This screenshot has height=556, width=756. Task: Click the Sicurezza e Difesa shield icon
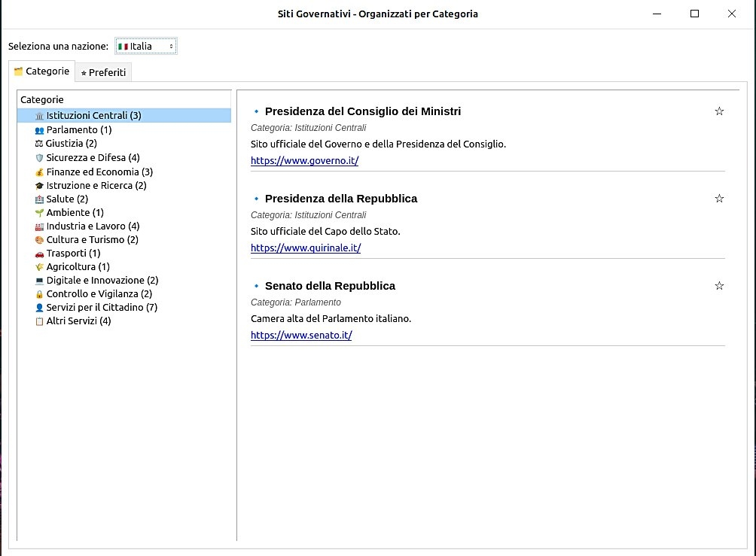40,158
